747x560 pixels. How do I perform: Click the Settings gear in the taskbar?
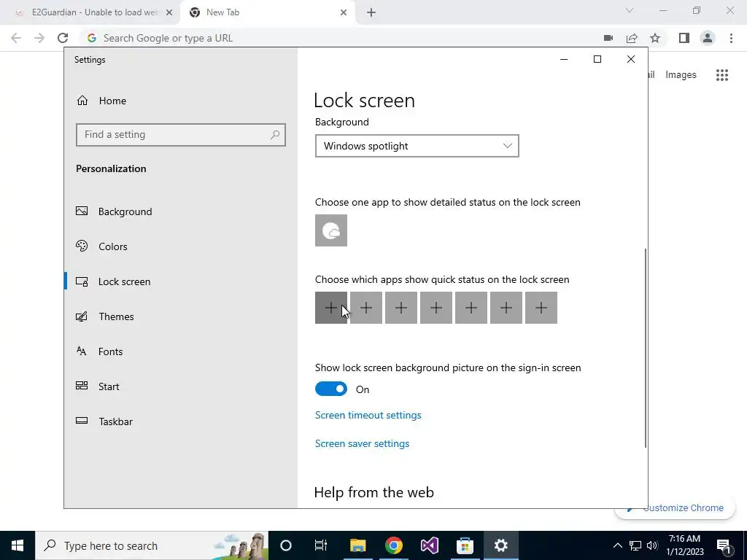click(500, 545)
